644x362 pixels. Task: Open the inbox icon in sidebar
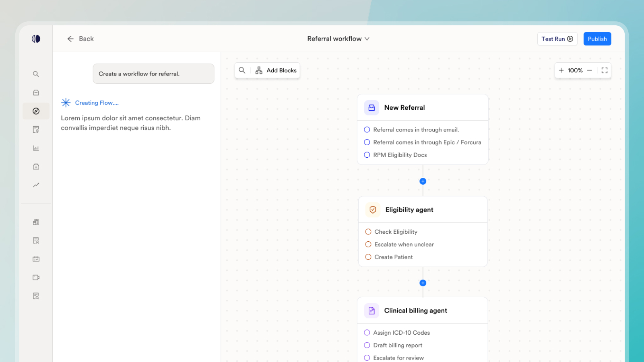[36, 93]
